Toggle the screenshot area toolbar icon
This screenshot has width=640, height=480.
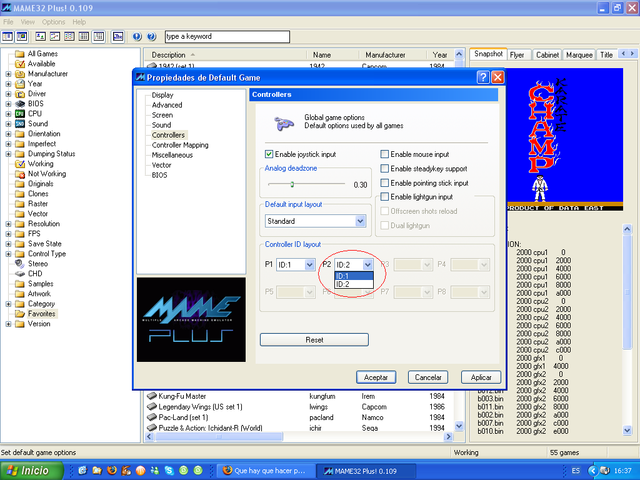tap(22, 37)
